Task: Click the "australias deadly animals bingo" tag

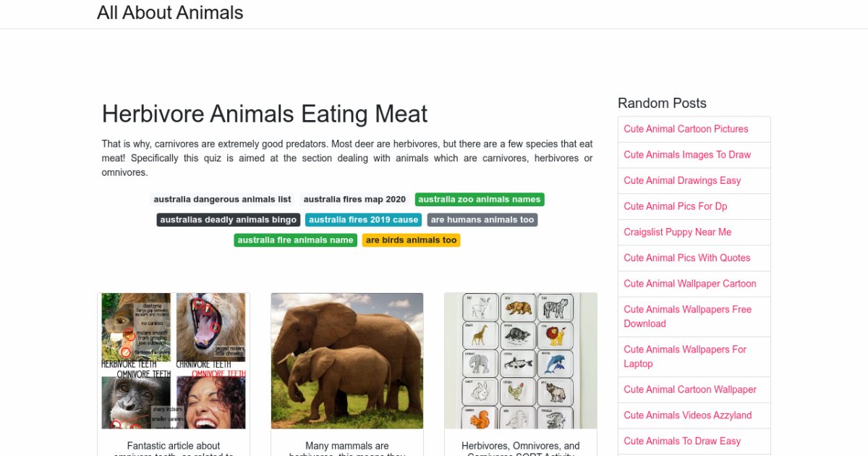Action: tap(228, 219)
